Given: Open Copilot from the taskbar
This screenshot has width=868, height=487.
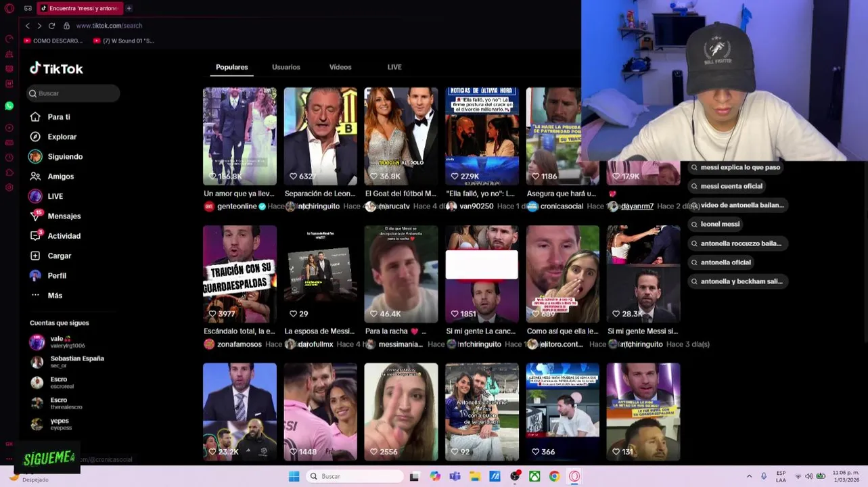Looking at the screenshot, I should [434, 476].
